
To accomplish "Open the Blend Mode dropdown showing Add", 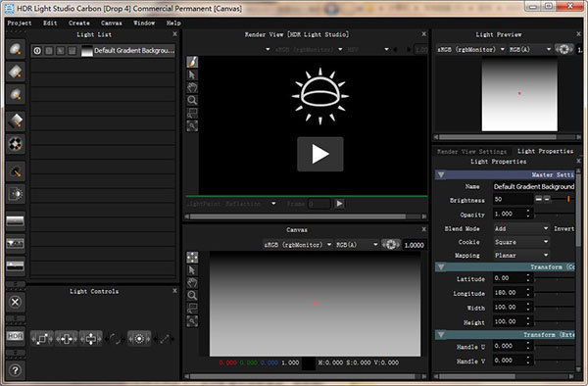I will 521,228.
